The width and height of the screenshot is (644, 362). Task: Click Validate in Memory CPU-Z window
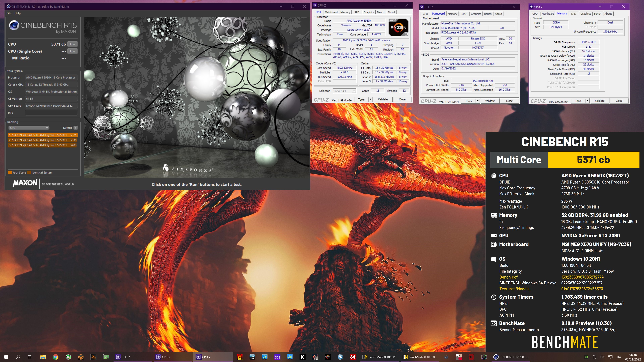pyautogui.click(x=600, y=101)
